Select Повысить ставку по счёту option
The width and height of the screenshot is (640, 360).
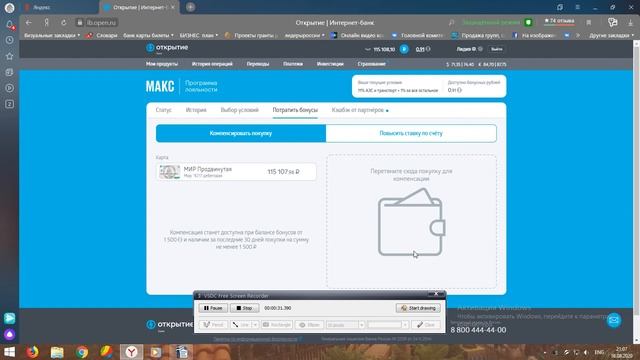(x=411, y=133)
